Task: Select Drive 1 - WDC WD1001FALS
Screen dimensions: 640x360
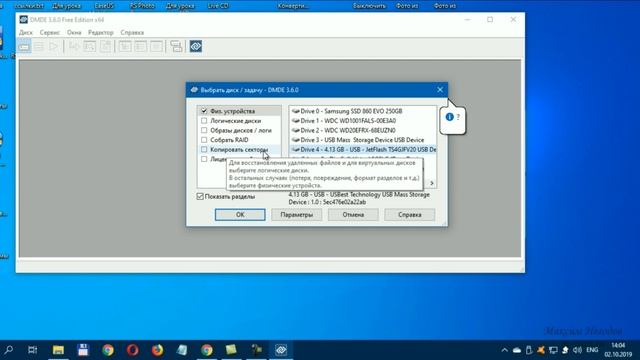Action: coord(362,121)
